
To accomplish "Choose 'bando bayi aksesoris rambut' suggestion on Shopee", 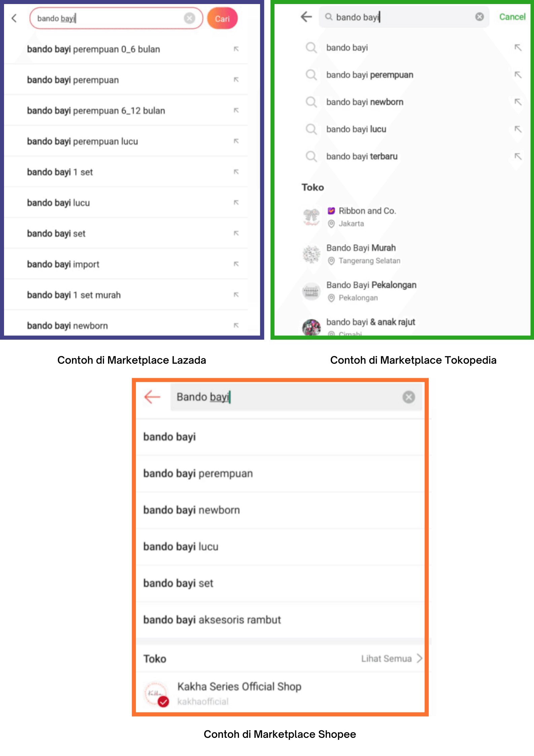I will click(212, 620).
